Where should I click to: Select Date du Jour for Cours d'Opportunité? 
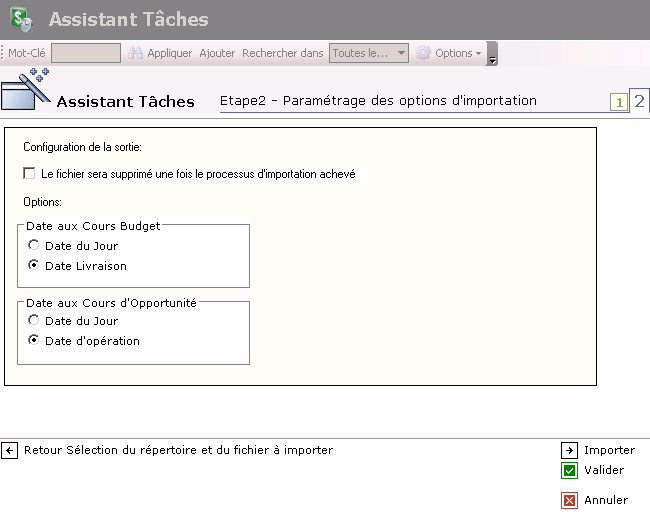[x=34, y=321]
